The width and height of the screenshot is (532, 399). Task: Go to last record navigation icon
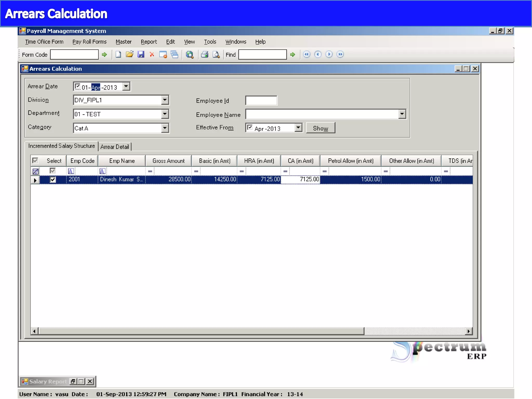click(x=340, y=54)
